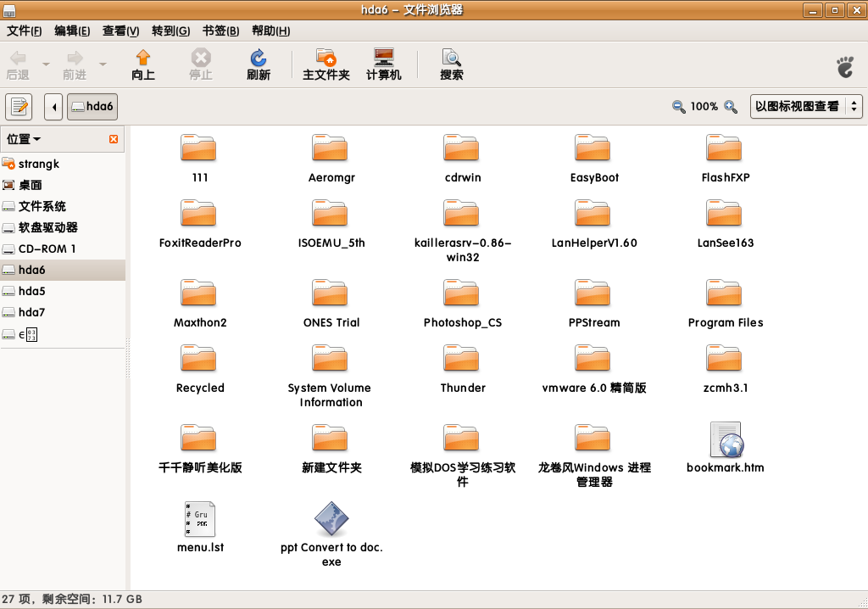
Task: Select the LanSee163 folder
Action: (x=724, y=214)
